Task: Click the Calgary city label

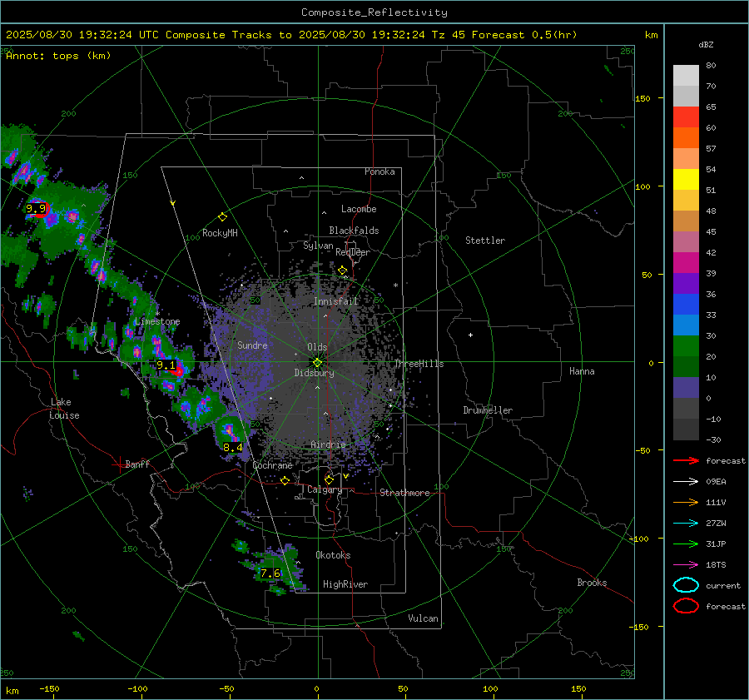Action: click(325, 489)
